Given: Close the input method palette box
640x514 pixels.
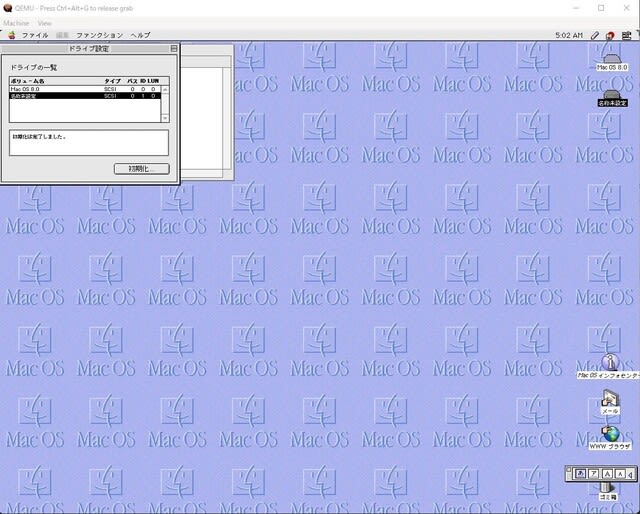Looking at the screenshot, I should click(569, 469).
